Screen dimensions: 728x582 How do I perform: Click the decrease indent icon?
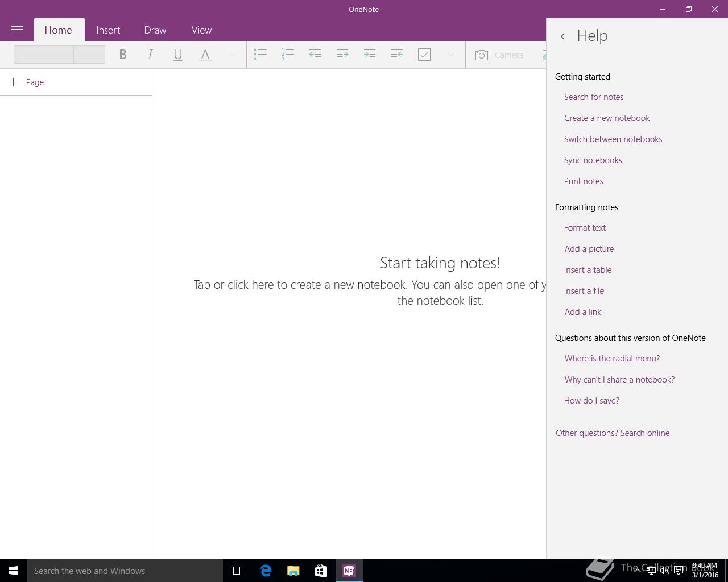315,55
